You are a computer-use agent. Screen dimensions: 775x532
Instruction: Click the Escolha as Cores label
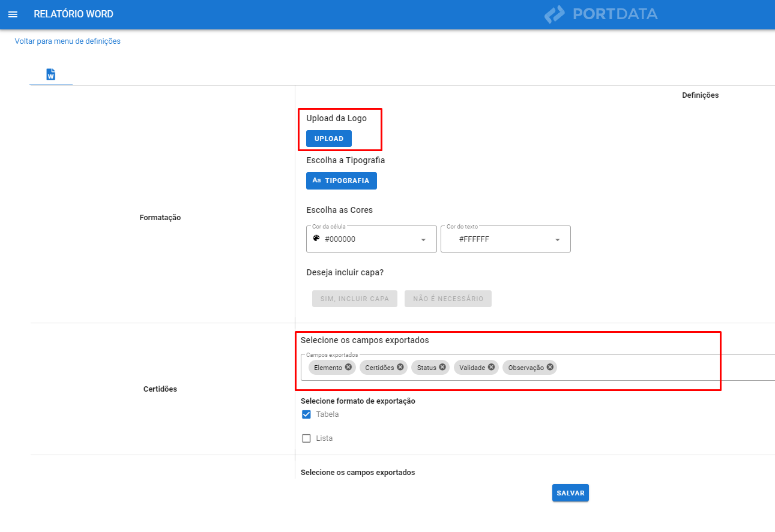tap(339, 210)
